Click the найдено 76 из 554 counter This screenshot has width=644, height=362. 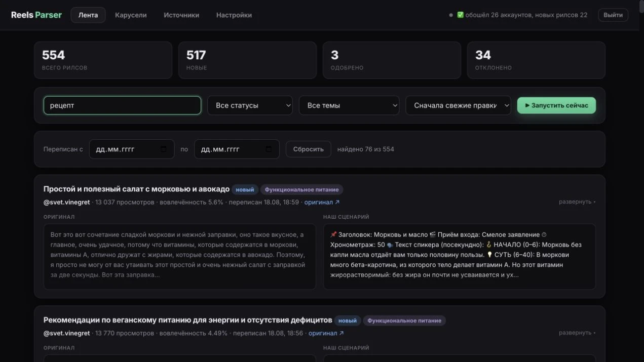[x=365, y=149]
